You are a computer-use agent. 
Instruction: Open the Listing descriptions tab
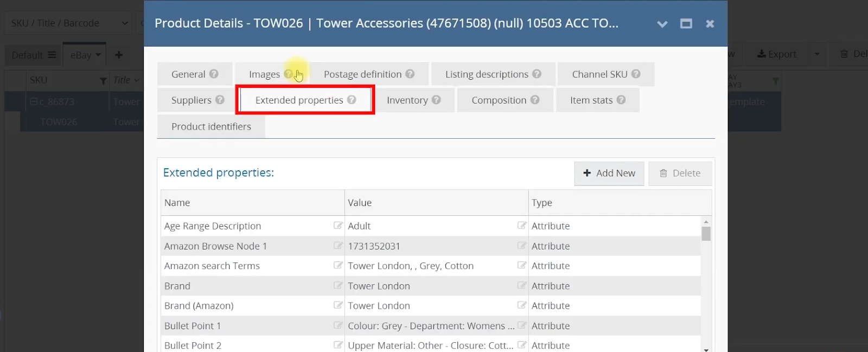pyautogui.click(x=493, y=74)
